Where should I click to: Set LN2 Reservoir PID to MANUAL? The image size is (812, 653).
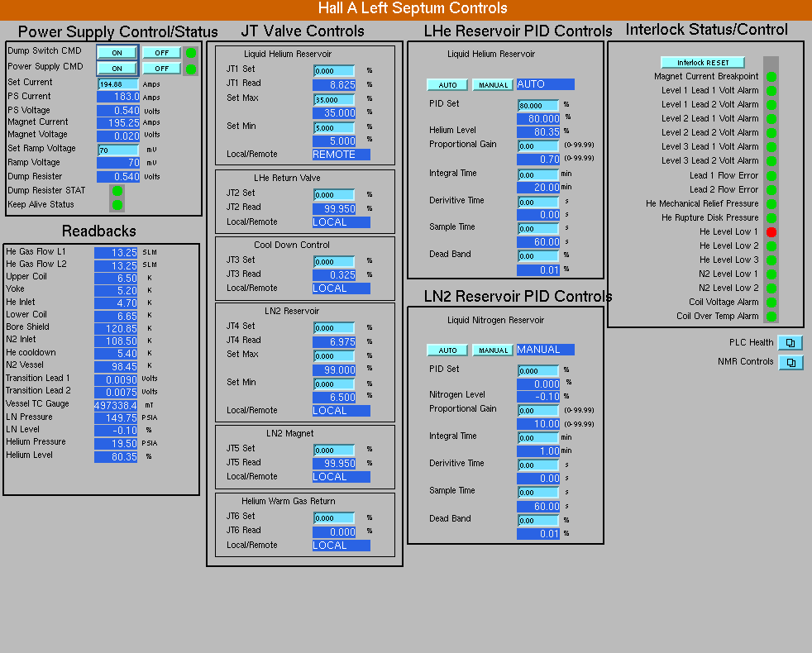click(493, 350)
